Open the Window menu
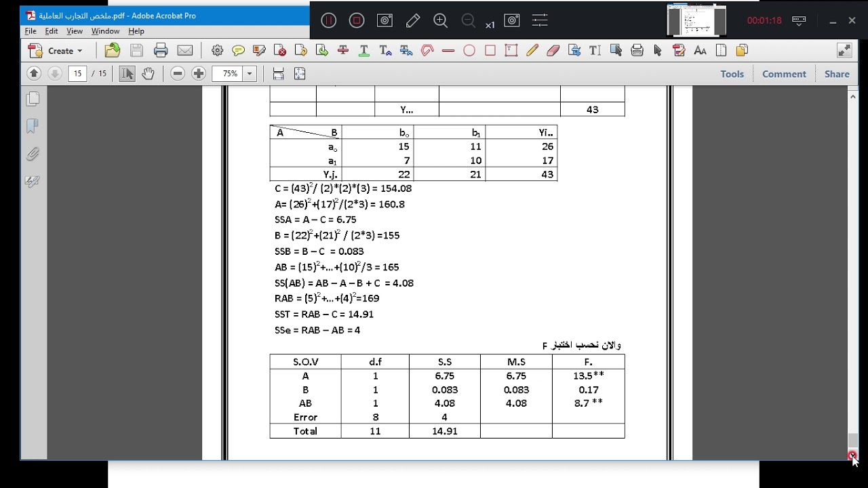 [105, 31]
